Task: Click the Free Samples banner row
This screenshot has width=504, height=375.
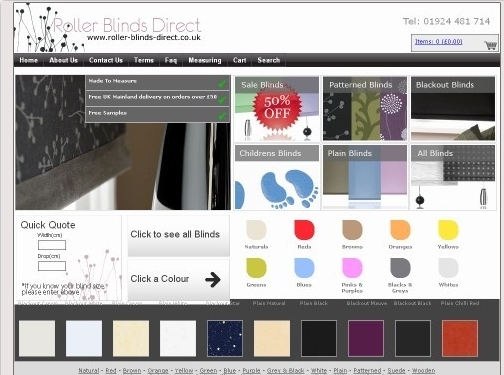Action: 158,114
